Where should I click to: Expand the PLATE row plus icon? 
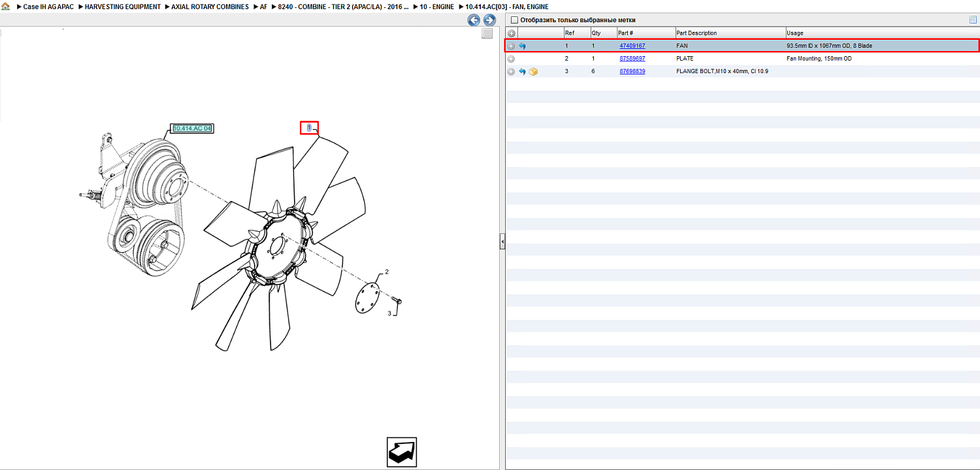point(512,59)
